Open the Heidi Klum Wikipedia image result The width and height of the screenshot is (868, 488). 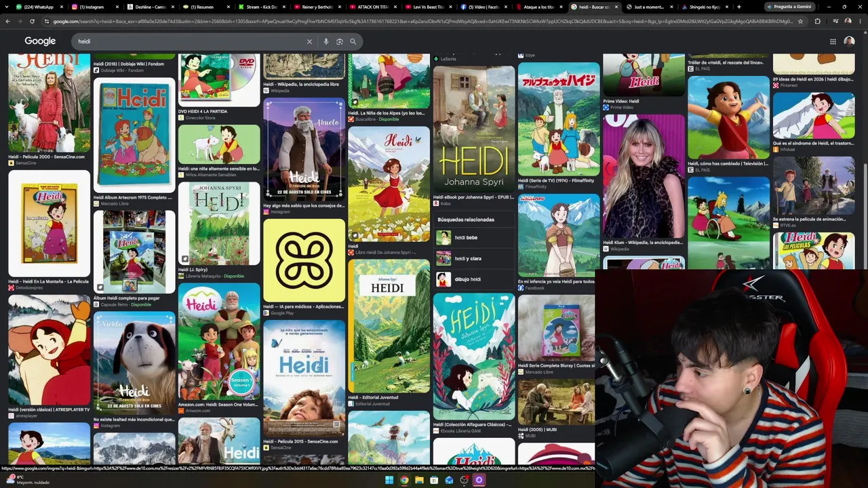tap(644, 176)
